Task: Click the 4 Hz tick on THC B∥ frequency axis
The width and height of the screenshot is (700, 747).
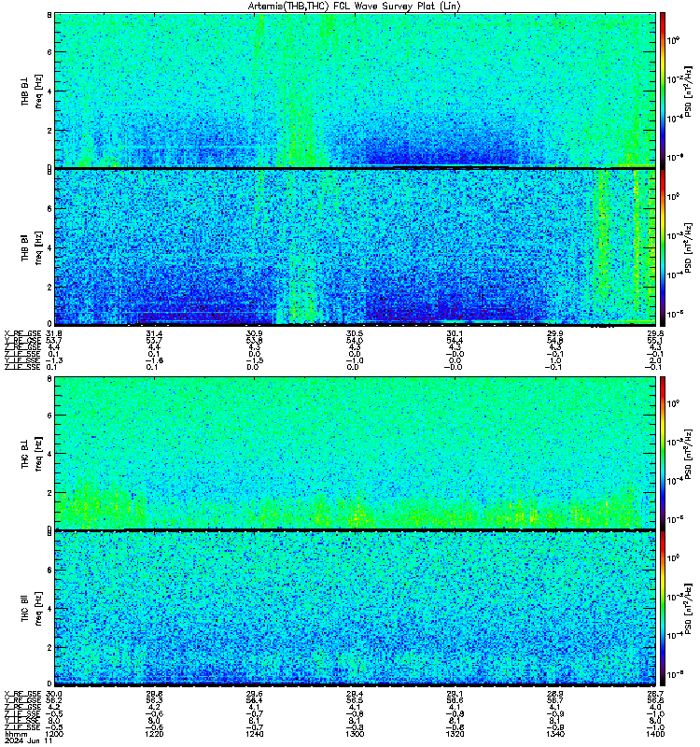Action: click(49, 609)
